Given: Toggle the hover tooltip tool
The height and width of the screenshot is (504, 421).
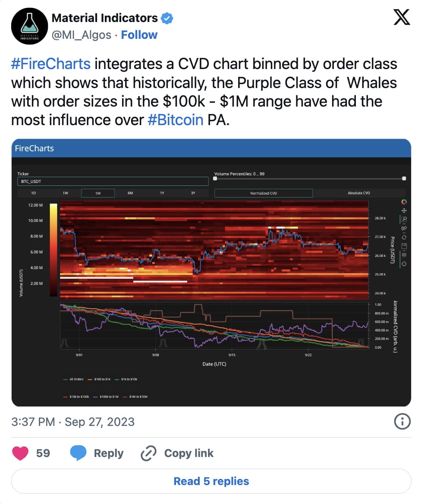Looking at the screenshot, I should click(x=404, y=256).
